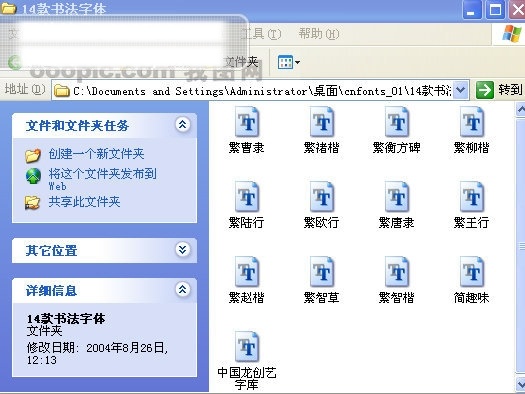The image size is (525, 394).
Task: Open the 帮助(H) menu
Action: 319,34
